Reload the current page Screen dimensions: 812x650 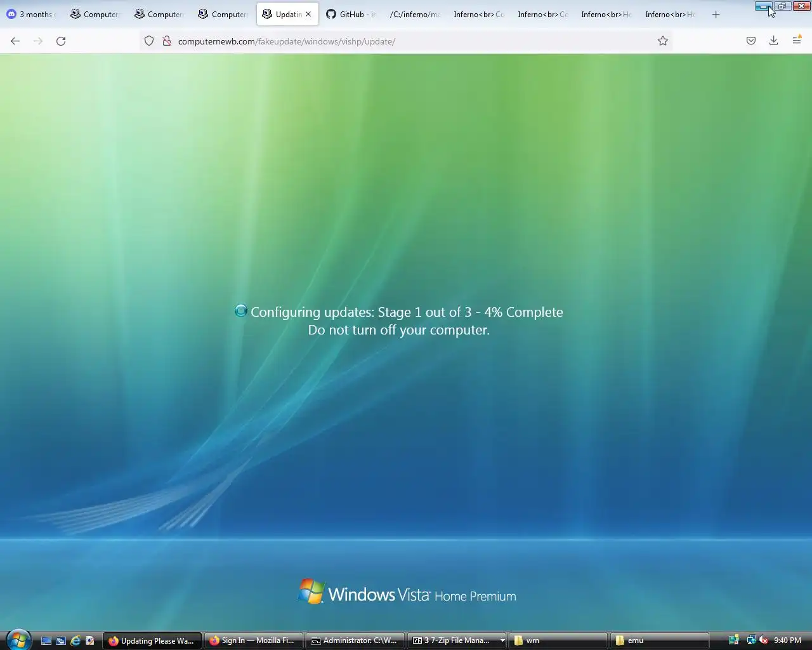[x=61, y=41]
